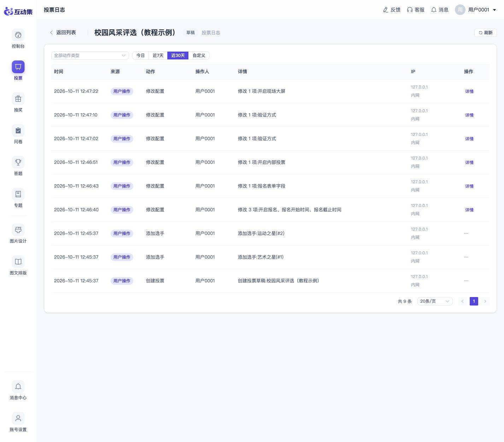Open the 专题 topic sidebar icon

click(x=18, y=194)
